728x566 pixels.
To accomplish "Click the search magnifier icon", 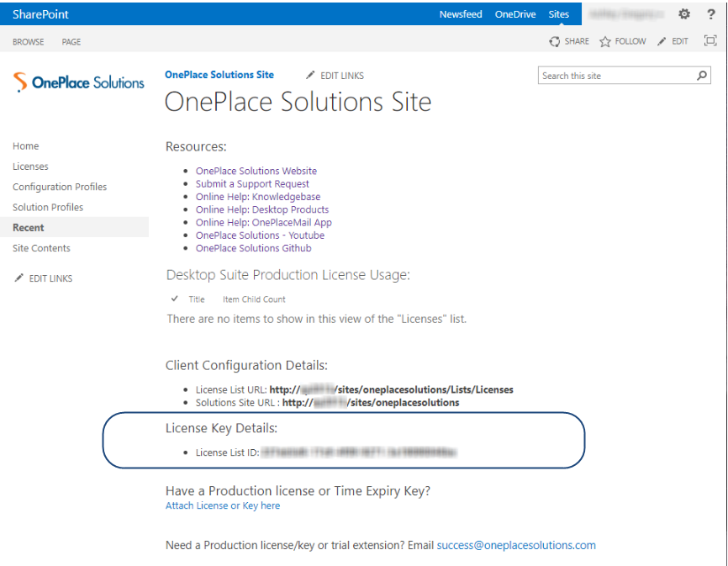I will pyautogui.click(x=702, y=76).
